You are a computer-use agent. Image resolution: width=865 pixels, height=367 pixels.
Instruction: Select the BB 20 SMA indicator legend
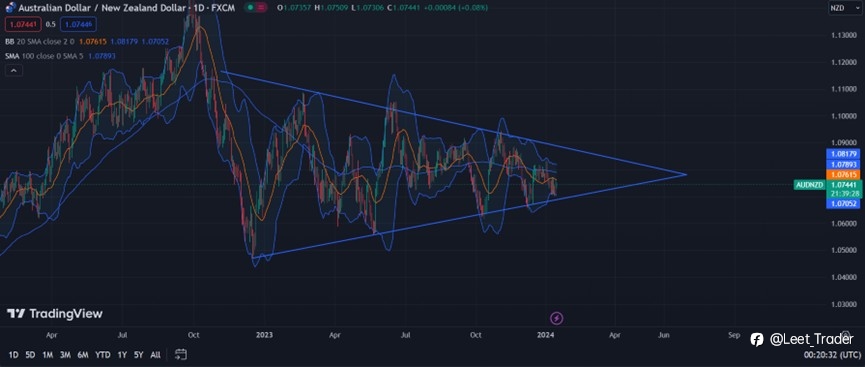click(x=87, y=41)
